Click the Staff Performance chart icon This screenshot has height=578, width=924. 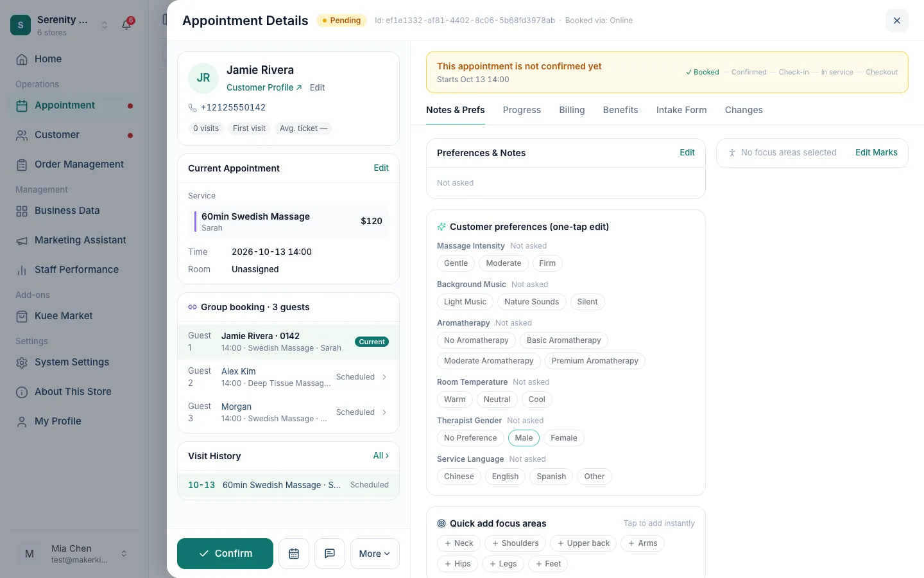tap(22, 270)
